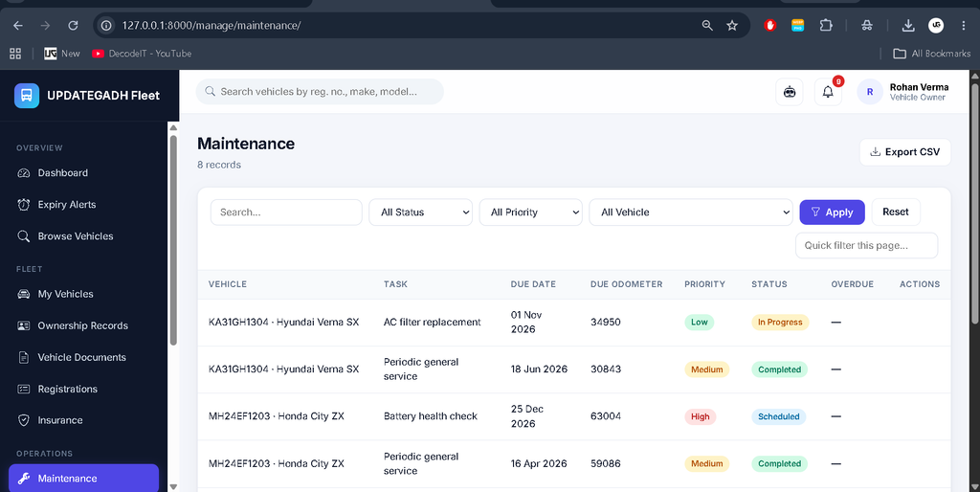Click the Scheduled status badge

779,416
